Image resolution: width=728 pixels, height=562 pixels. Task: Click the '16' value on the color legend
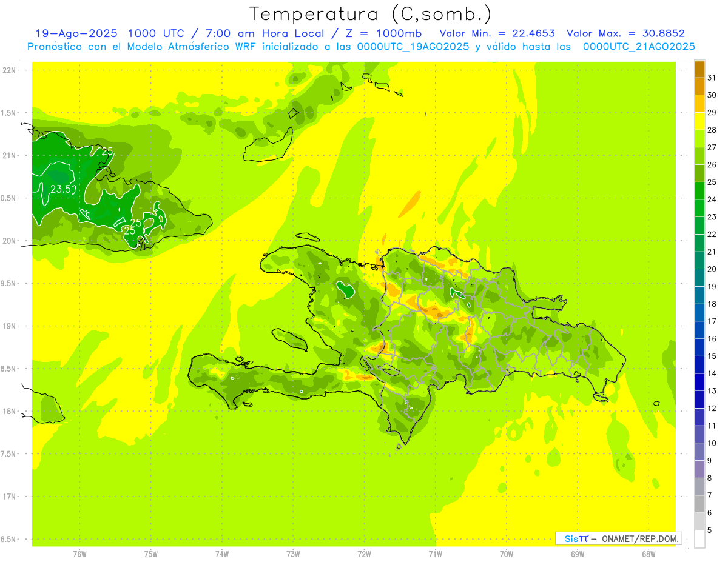[x=712, y=339]
